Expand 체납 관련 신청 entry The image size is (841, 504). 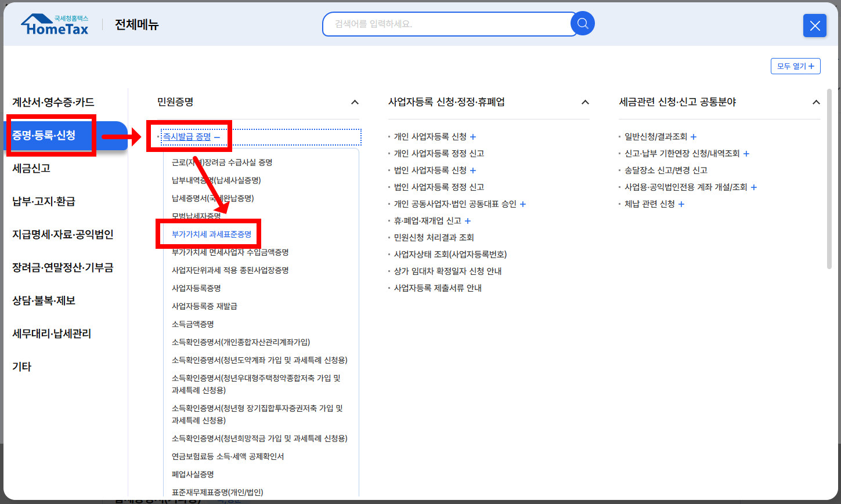681,204
